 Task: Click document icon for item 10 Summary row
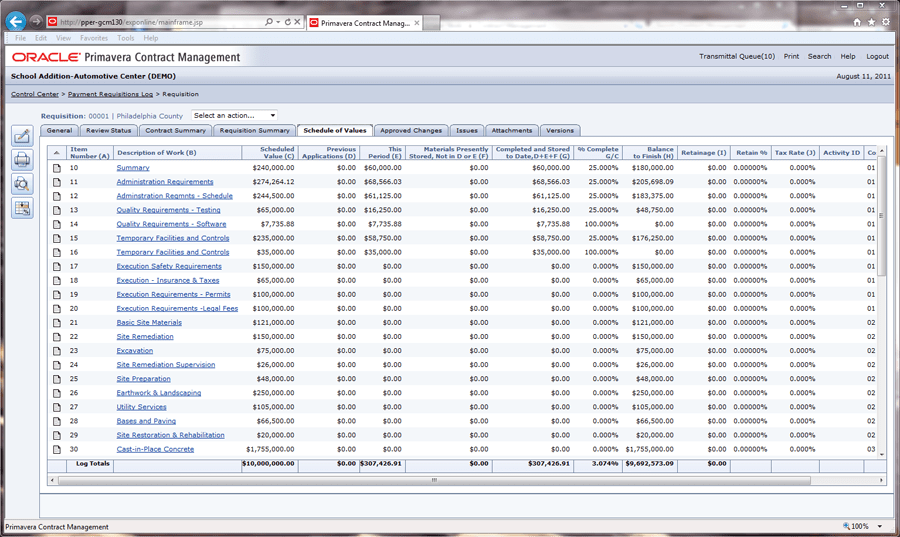click(57, 168)
